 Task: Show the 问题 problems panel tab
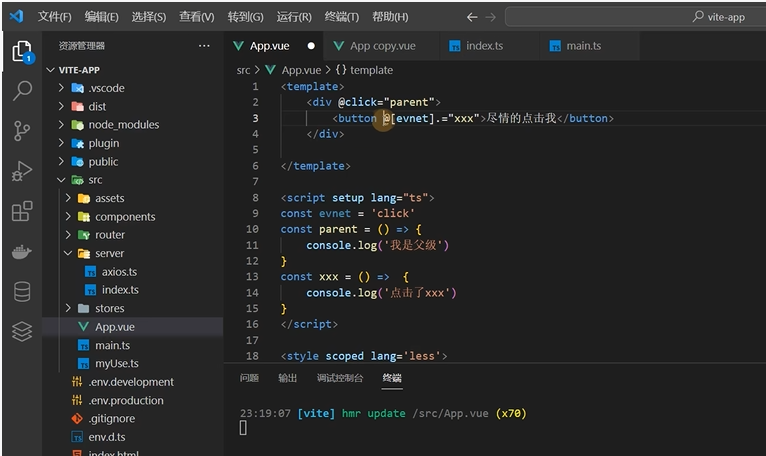(249, 378)
